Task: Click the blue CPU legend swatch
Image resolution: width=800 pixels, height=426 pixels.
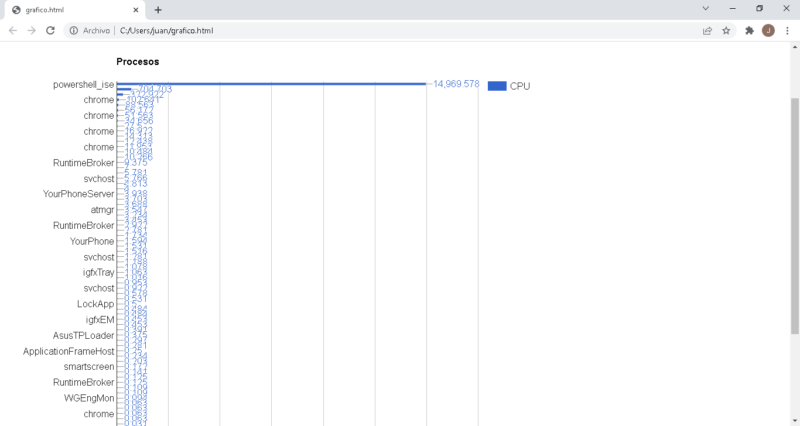Action: pyautogui.click(x=496, y=86)
